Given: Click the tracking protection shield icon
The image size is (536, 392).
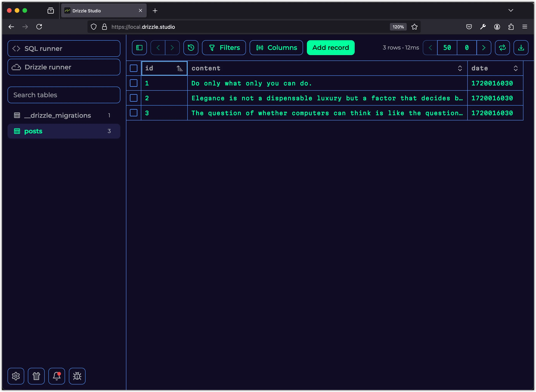Looking at the screenshot, I should [94, 27].
